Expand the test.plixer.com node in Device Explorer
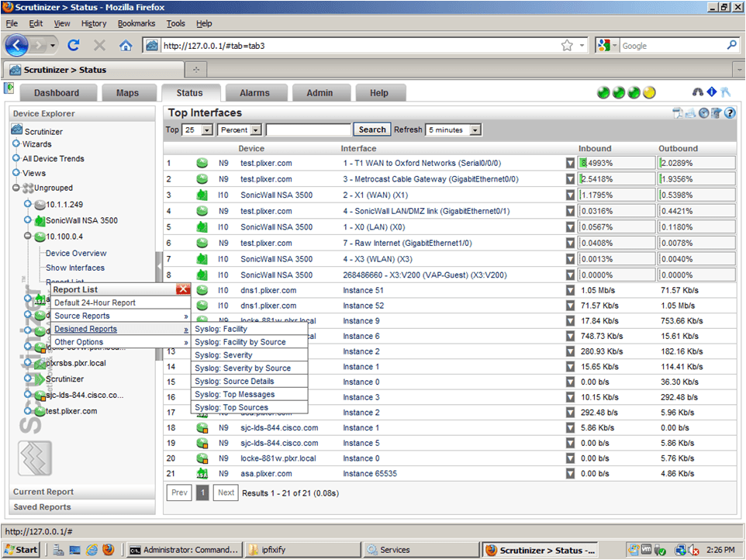Image resolution: width=746 pixels, height=560 pixels. pos(28,410)
